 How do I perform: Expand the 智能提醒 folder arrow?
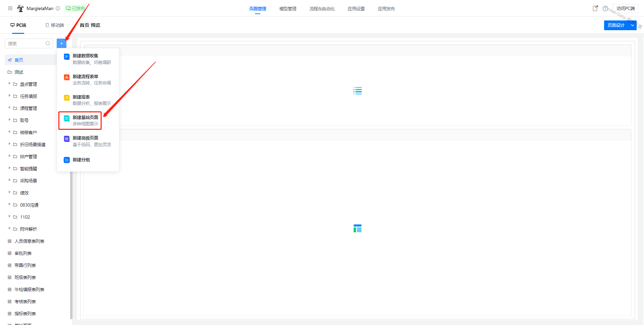click(9, 168)
